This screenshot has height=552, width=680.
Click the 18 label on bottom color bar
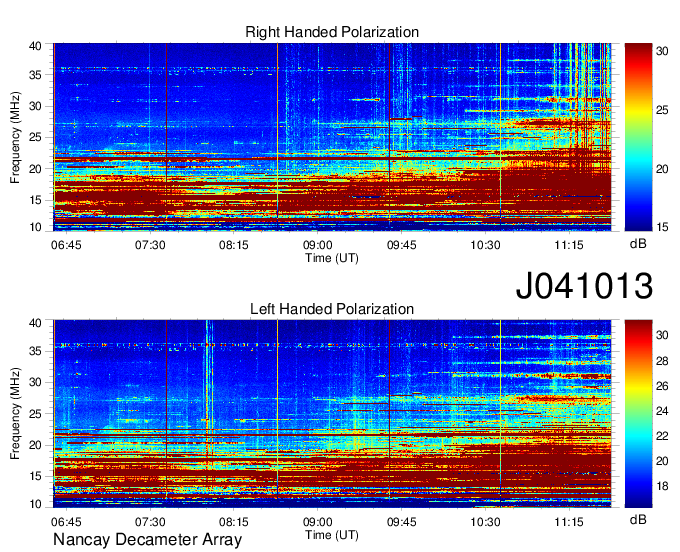coord(662,486)
